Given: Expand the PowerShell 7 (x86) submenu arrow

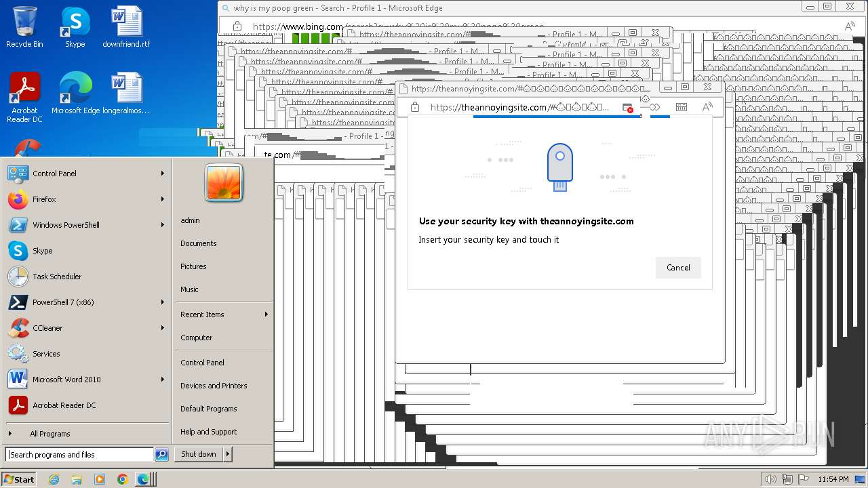Looking at the screenshot, I should 163,302.
